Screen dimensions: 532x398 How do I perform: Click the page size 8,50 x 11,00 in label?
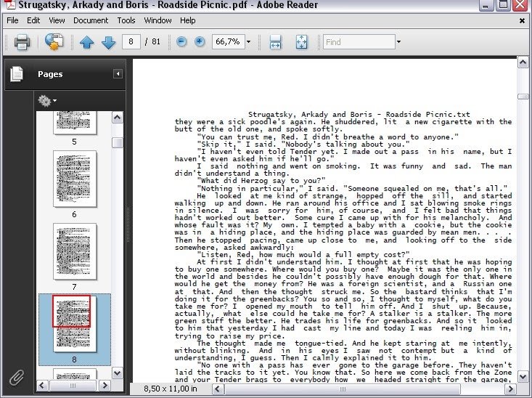tap(171, 389)
